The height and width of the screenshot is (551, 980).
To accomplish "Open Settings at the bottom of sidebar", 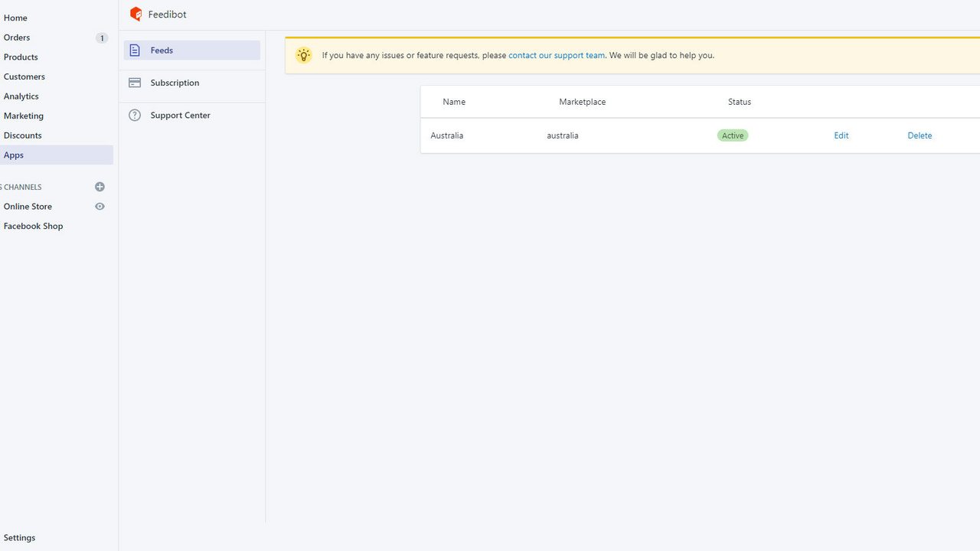I will [19, 537].
